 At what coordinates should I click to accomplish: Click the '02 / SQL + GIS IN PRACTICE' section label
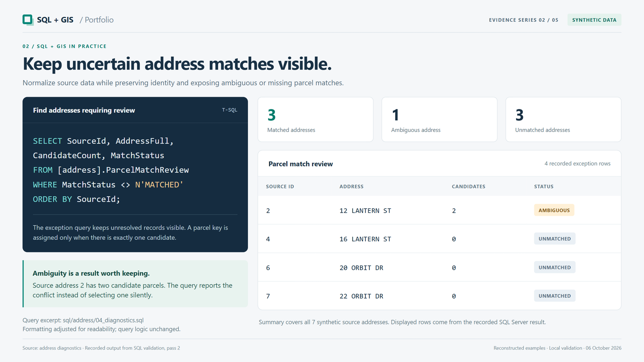(x=64, y=46)
